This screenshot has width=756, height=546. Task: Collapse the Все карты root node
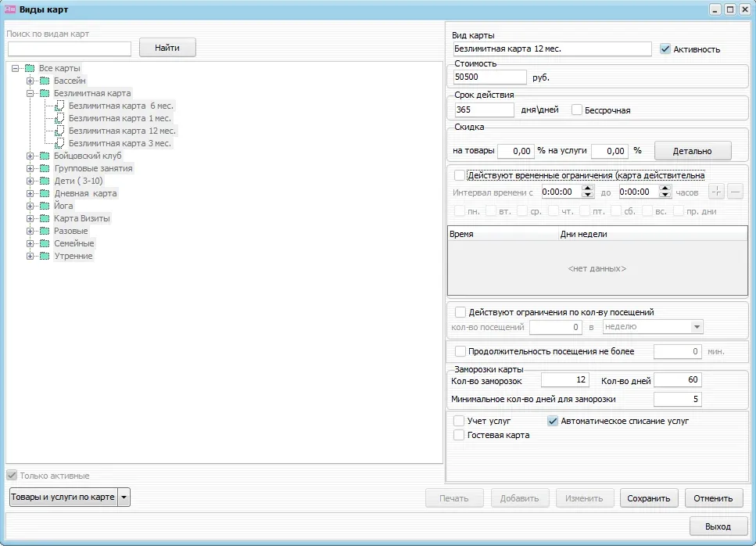(x=15, y=68)
